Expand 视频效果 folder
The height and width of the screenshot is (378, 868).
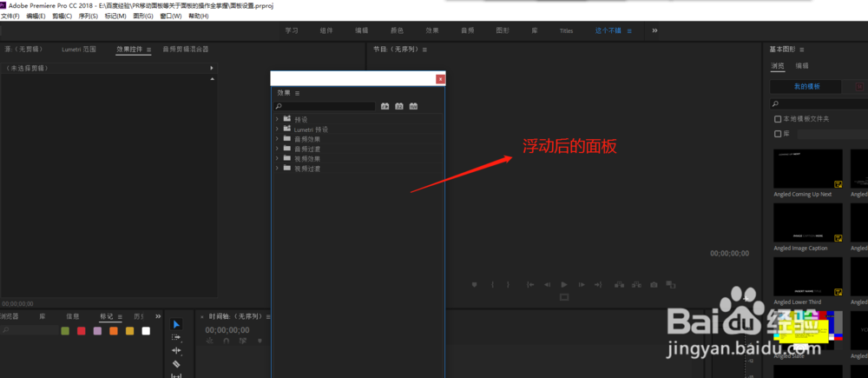click(x=277, y=158)
